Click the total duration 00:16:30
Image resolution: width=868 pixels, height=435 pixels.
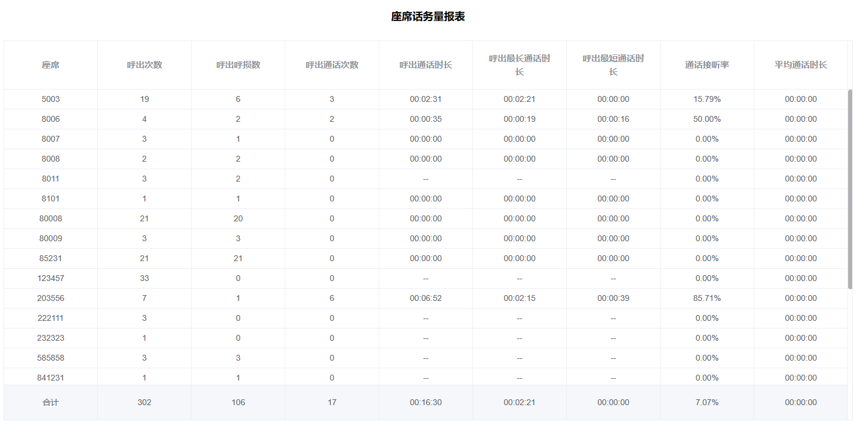tap(426, 403)
